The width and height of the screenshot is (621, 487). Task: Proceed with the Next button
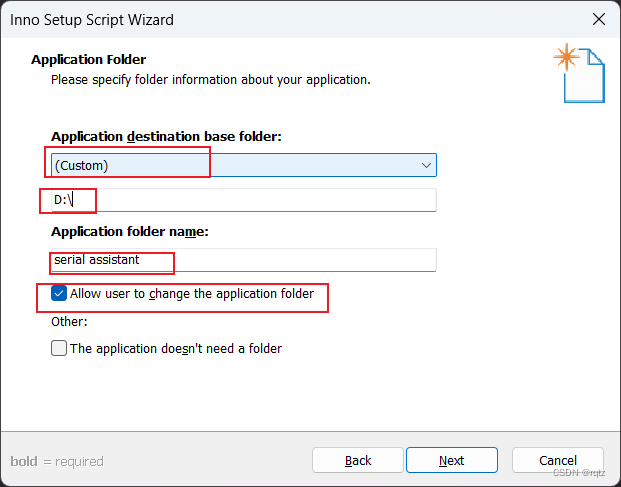click(x=451, y=460)
